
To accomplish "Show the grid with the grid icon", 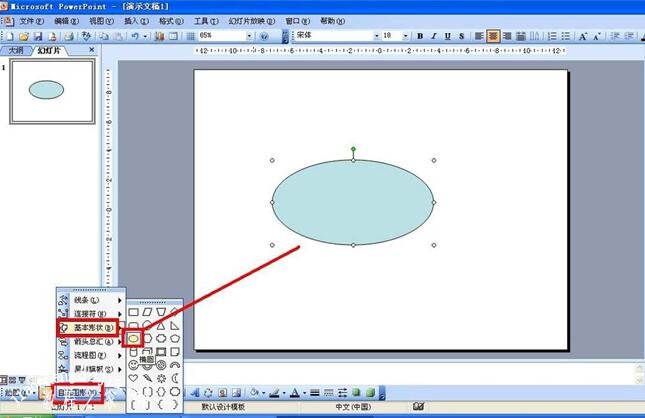I will (190, 36).
